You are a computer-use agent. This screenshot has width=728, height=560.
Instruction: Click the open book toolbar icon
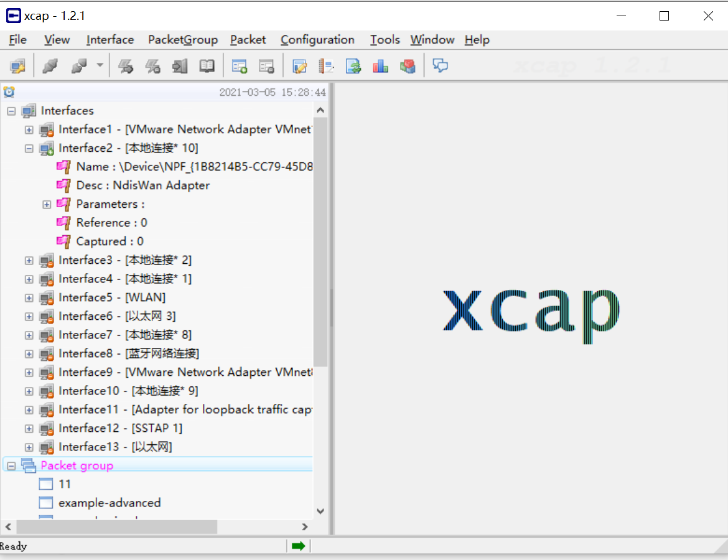point(207,66)
